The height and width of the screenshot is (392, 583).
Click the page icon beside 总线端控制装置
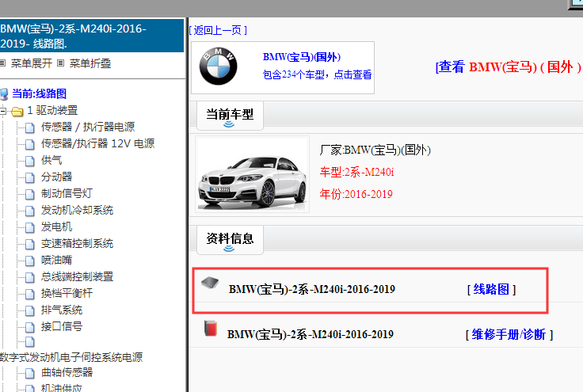pyautogui.click(x=30, y=277)
